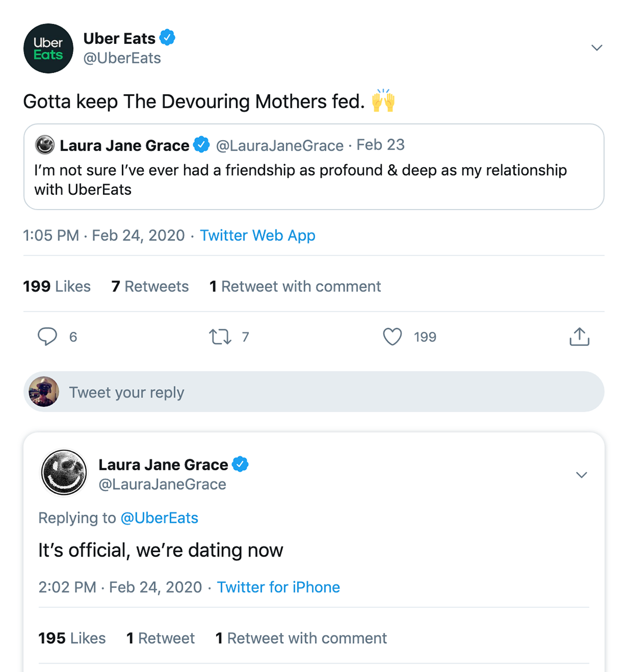Click your profile thumbnail beside reply box
Screen dimensions: 627x672
[x=44, y=392]
